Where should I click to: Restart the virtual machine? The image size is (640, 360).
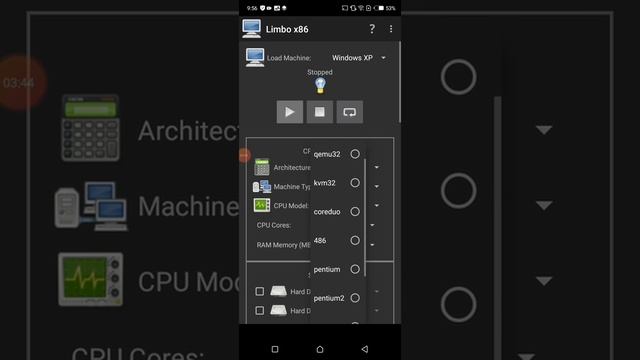(x=349, y=112)
